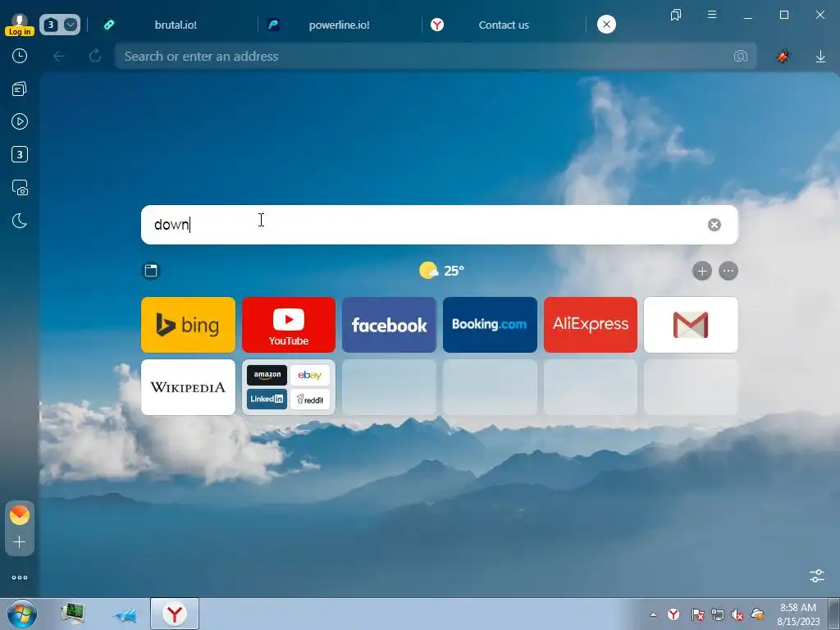Open visual search camera icon in address bar
The width and height of the screenshot is (840, 630).
point(741,57)
